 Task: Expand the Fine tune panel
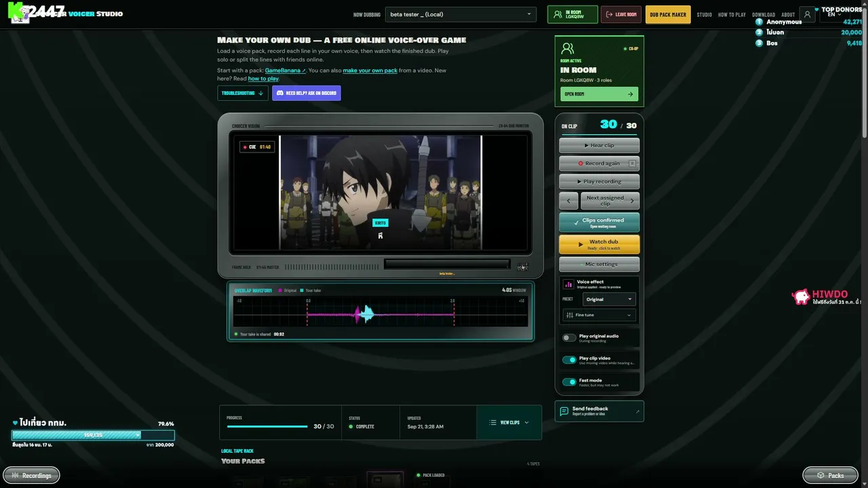coord(599,315)
